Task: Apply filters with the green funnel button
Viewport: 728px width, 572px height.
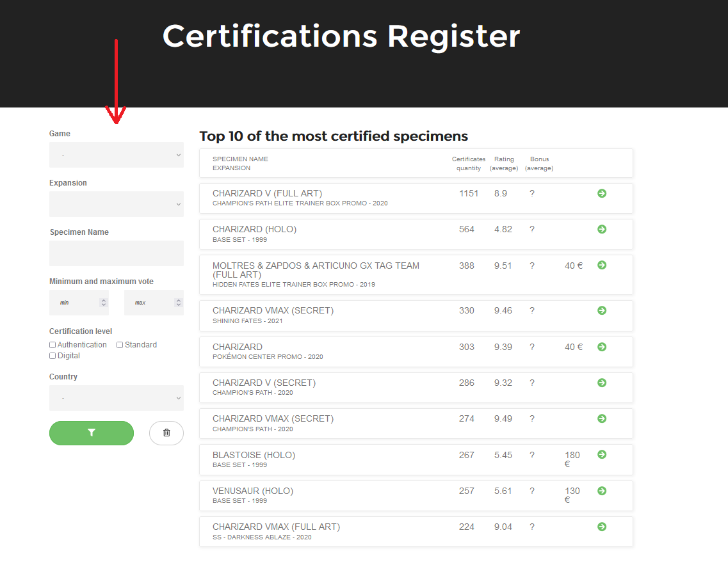Action: [x=92, y=433]
